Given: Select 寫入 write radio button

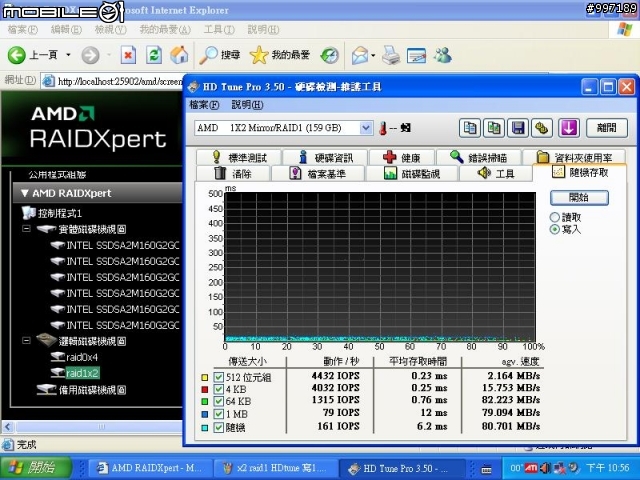Looking at the screenshot, I should tap(554, 229).
